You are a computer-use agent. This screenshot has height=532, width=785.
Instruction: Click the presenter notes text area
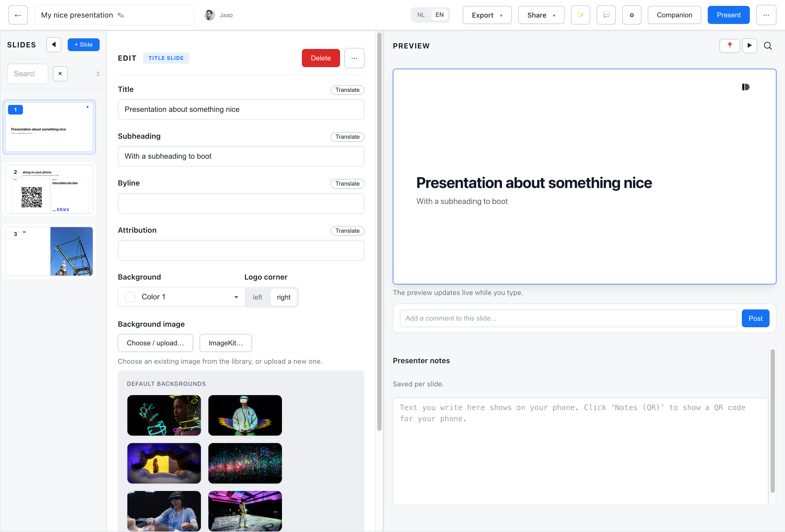tap(580, 451)
